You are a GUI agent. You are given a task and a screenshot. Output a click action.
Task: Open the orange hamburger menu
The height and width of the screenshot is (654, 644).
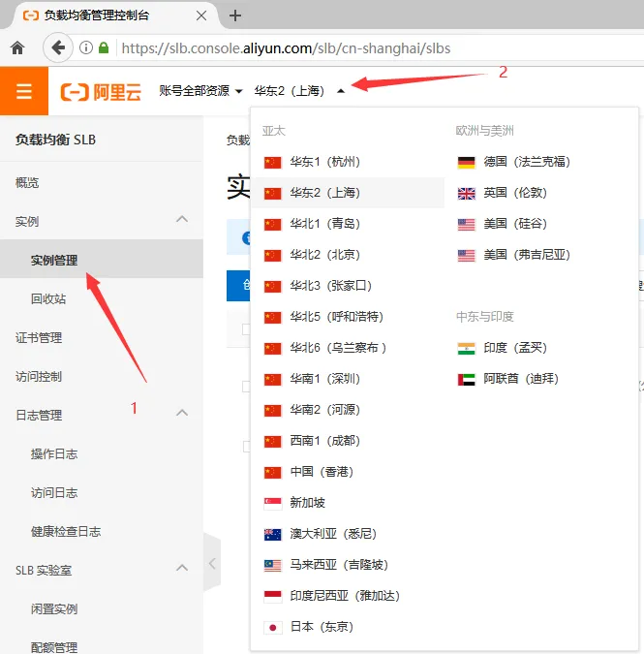click(24, 91)
